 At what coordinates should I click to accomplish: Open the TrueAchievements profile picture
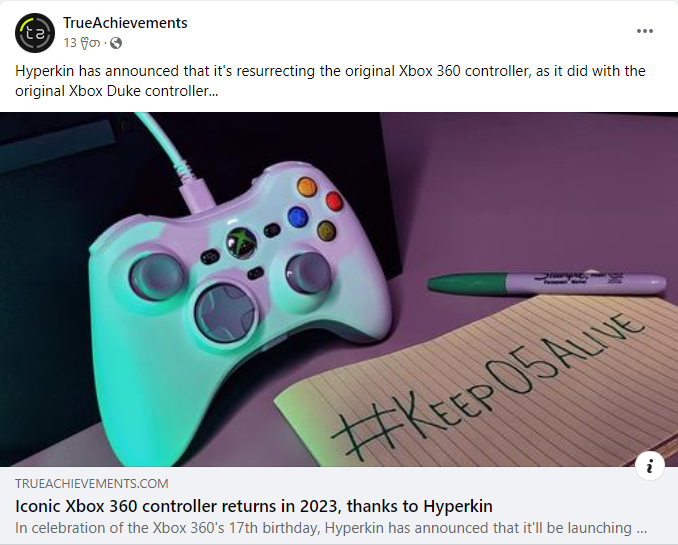pos(35,33)
